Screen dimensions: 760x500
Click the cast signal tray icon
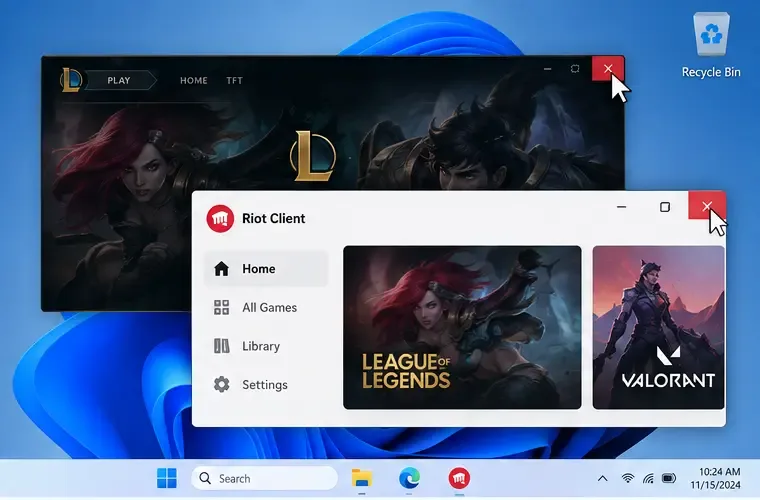coord(648,479)
